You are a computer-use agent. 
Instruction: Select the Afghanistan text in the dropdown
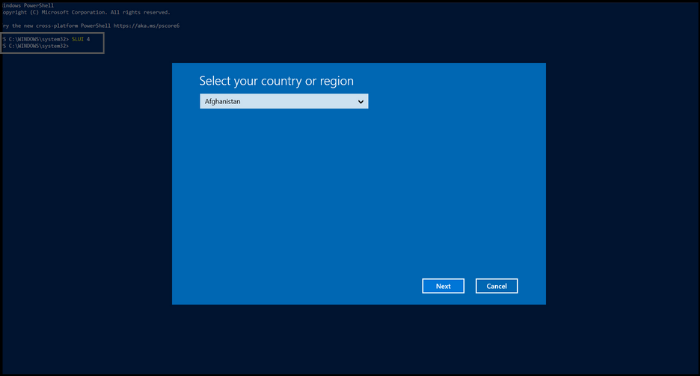click(x=222, y=101)
